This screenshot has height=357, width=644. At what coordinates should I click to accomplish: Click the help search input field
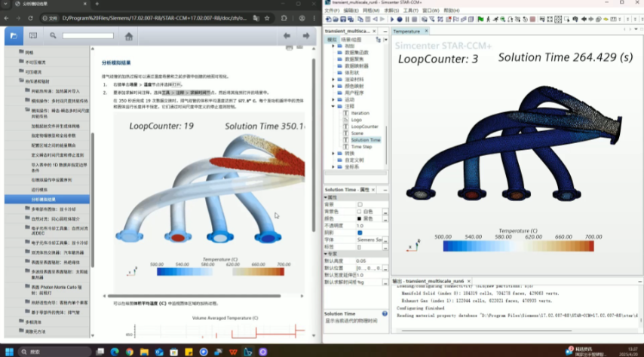[87, 35]
